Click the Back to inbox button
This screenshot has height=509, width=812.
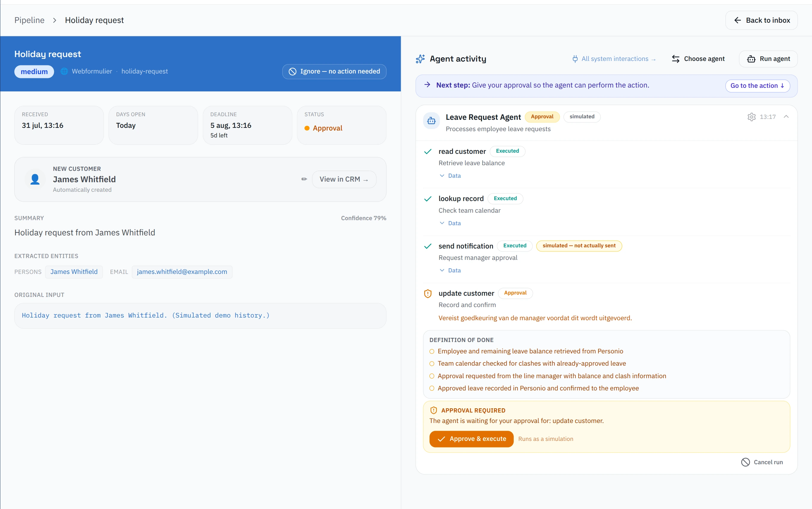(761, 20)
